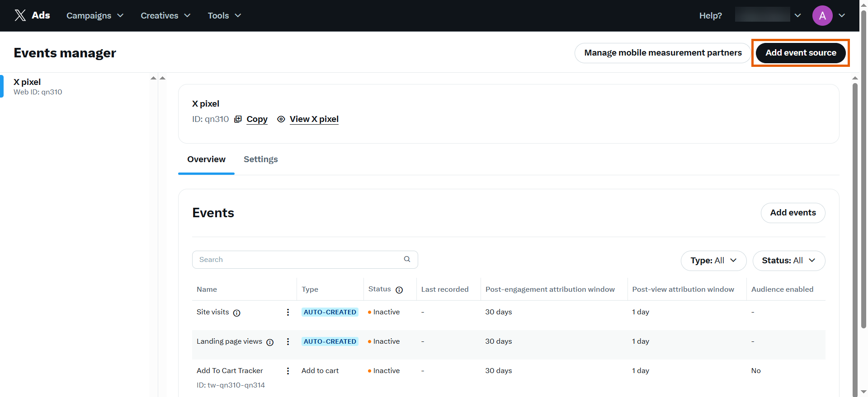
Task: Open the Help? link
Action: point(711,15)
